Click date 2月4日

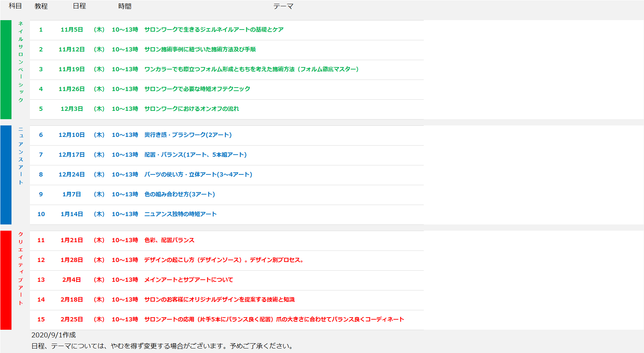pyautogui.click(x=72, y=280)
